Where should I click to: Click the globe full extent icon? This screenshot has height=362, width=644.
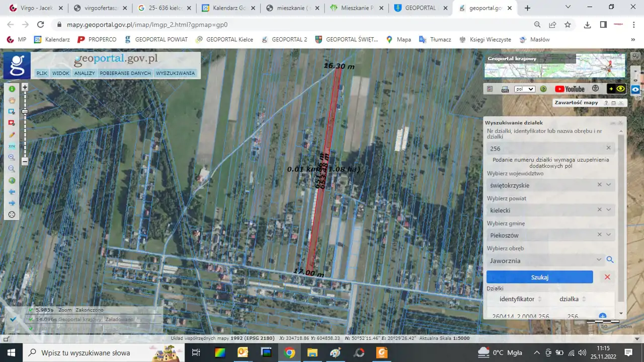point(12,180)
